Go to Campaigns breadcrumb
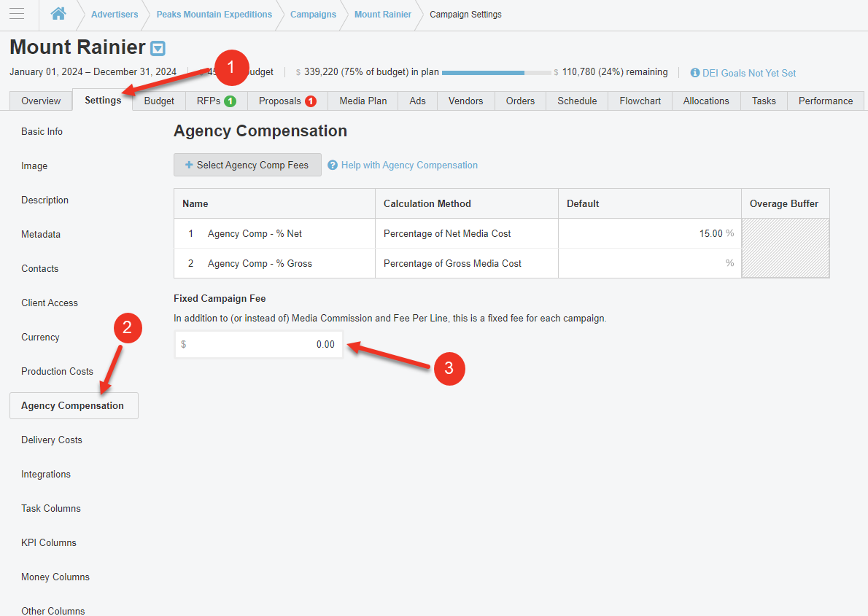868x616 pixels. (314, 15)
